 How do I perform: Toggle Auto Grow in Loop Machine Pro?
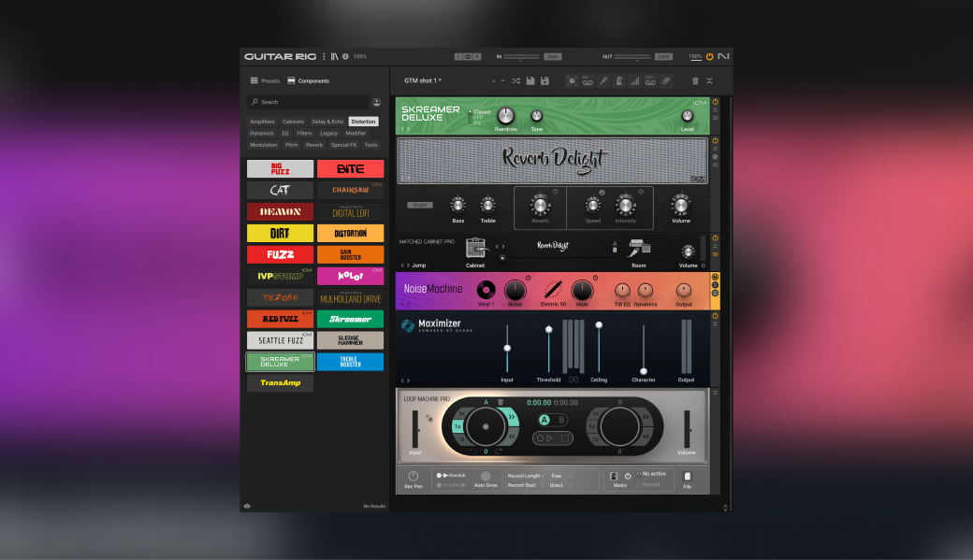click(x=486, y=476)
